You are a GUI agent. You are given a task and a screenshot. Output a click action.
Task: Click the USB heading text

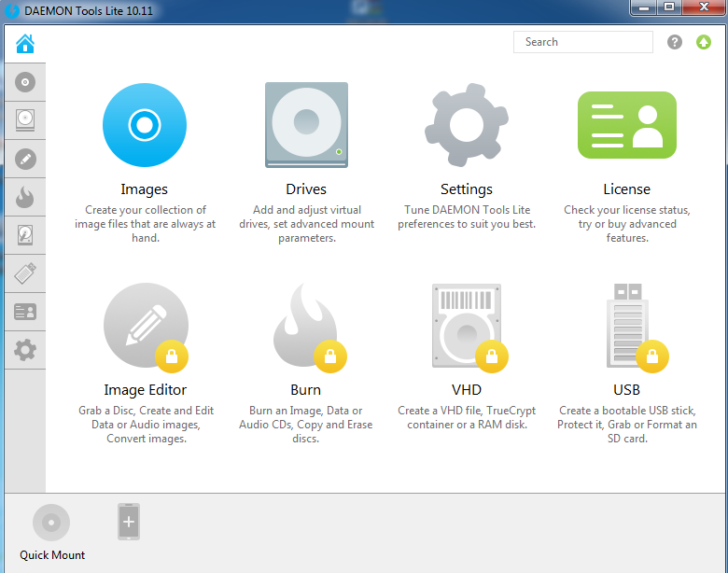point(627,389)
